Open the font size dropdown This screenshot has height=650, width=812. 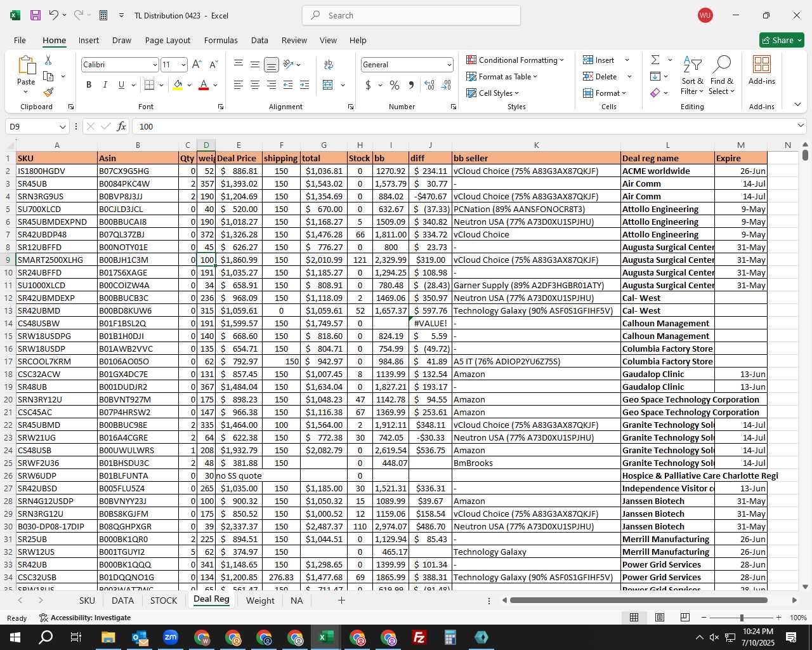[x=183, y=65]
